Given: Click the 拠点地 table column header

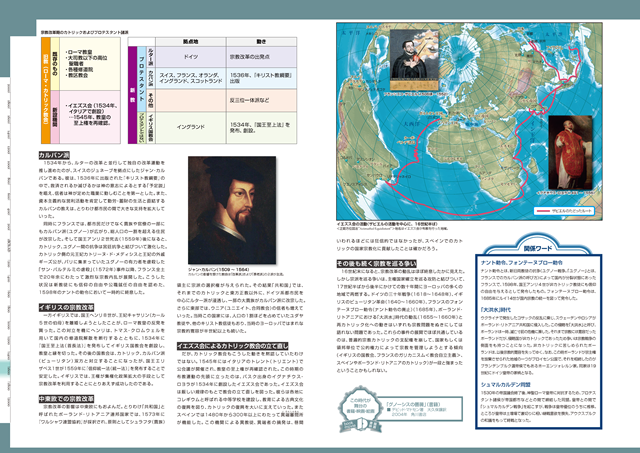Looking at the screenshot, I should 191,42.
